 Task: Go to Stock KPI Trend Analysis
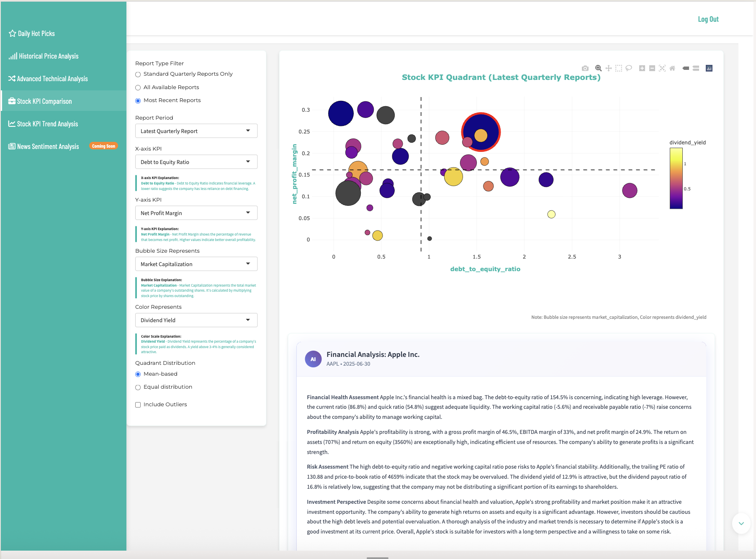(x=47, y=124)
